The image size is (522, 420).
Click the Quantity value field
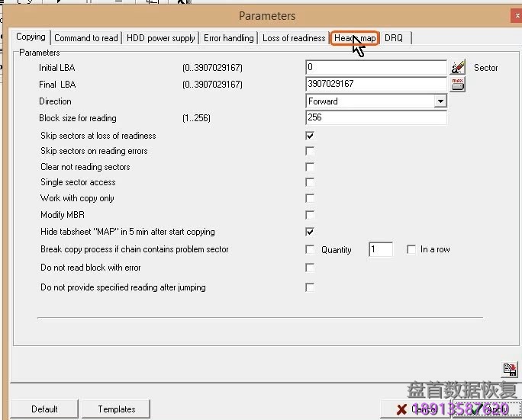pyautogui.click(x=380, y=249)
